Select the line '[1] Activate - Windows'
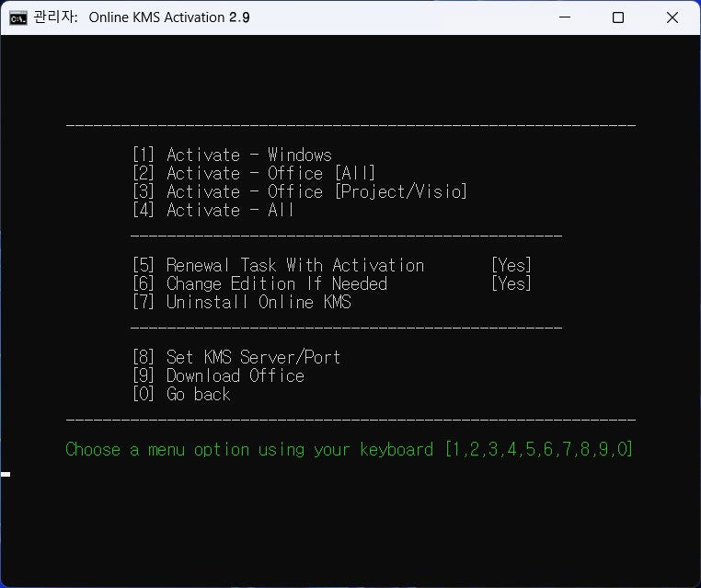Viewport: 701px width, 588px height. pyautogui.click(x=233, y=155)
